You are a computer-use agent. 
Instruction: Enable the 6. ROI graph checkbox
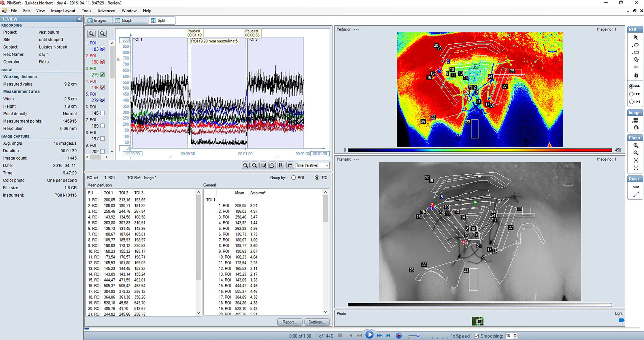[103, 113]
